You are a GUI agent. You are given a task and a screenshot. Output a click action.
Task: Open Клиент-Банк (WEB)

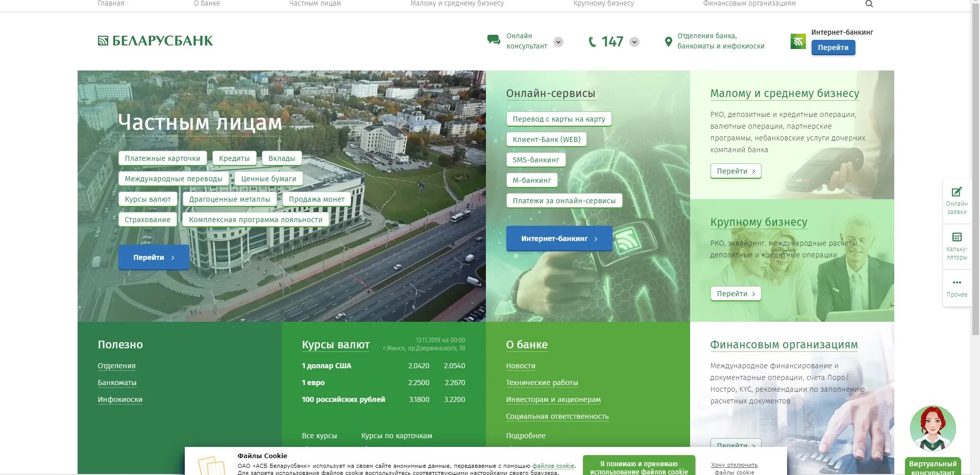pos(546,139)
